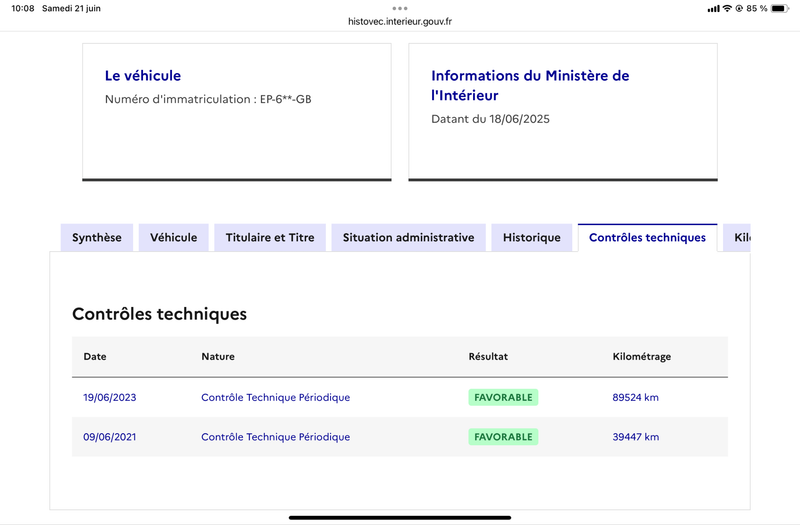Click the Résultat column header
The image size is (800, 525).
point(488,357)
